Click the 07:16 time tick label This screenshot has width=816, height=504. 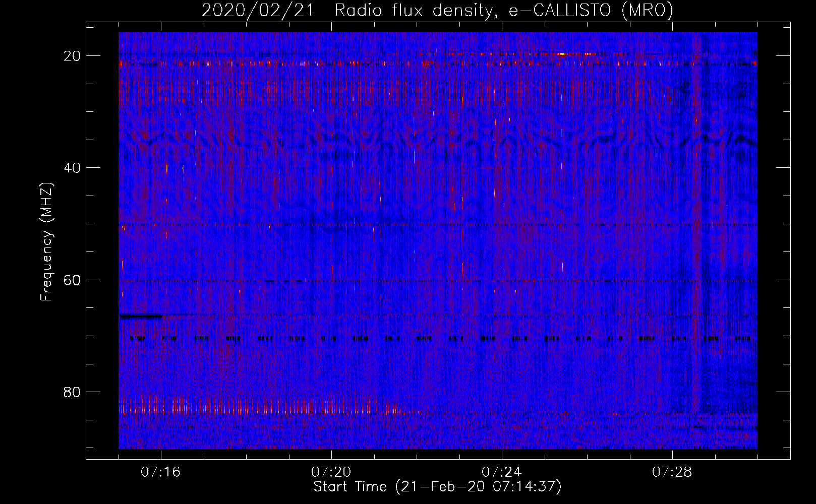(x=161, y=472)
